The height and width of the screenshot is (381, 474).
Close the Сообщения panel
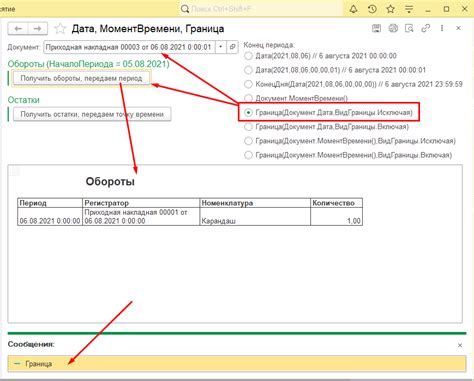coord(460,345)
